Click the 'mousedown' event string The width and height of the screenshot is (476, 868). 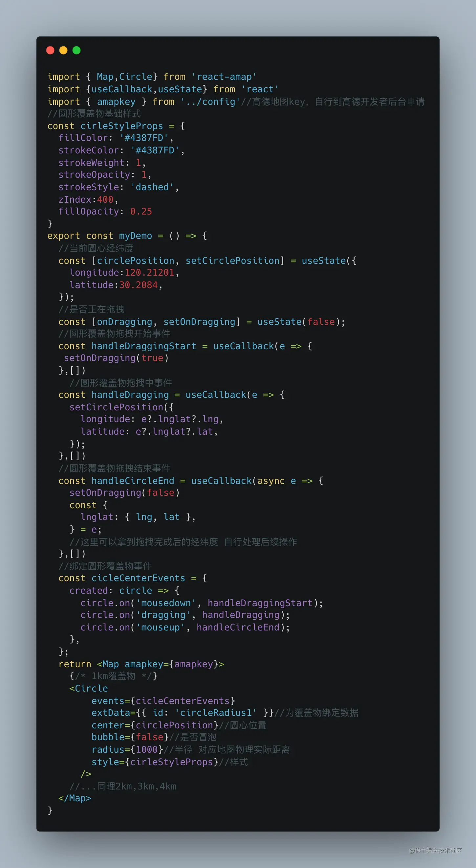pyautogui.click(x=166, y=603)
